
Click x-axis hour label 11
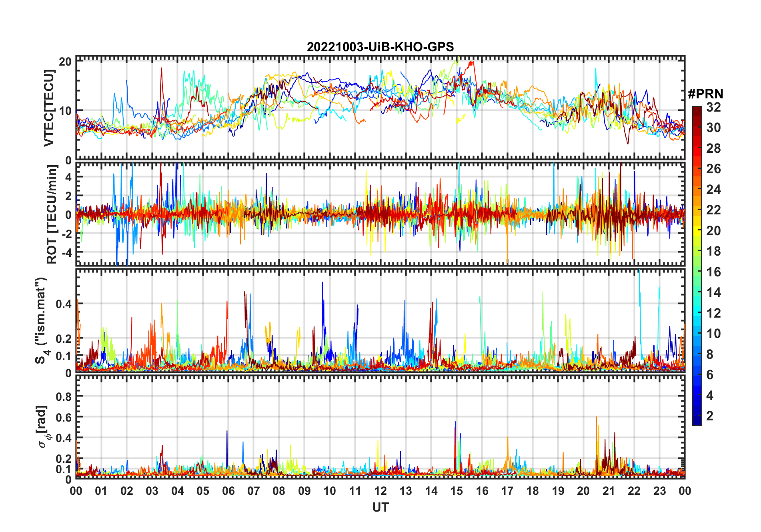pos(355,491)
